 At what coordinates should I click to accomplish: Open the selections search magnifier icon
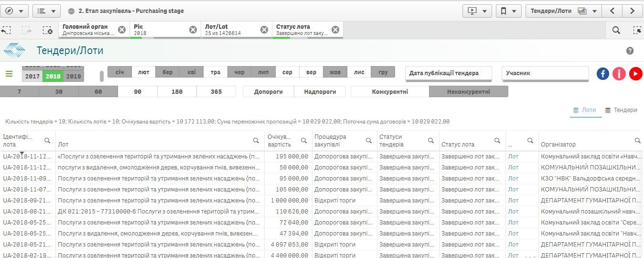tap(616, 30)
